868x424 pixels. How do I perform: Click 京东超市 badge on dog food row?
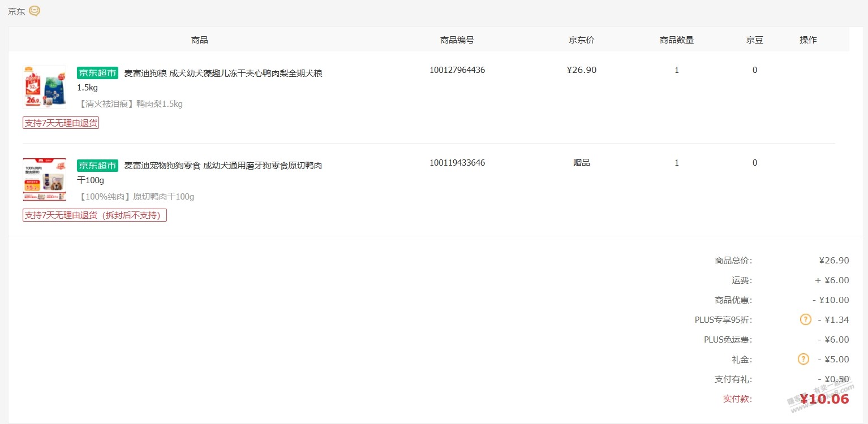tap(97, 73)
